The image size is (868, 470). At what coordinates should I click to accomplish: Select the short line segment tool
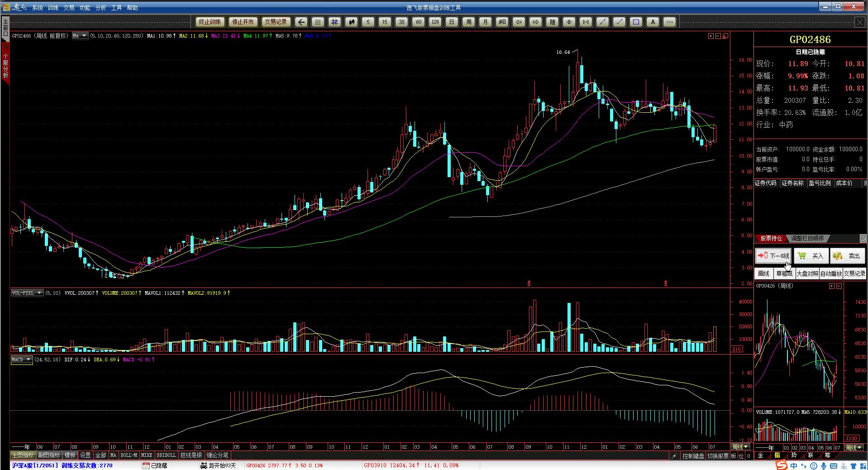point(620,22)
